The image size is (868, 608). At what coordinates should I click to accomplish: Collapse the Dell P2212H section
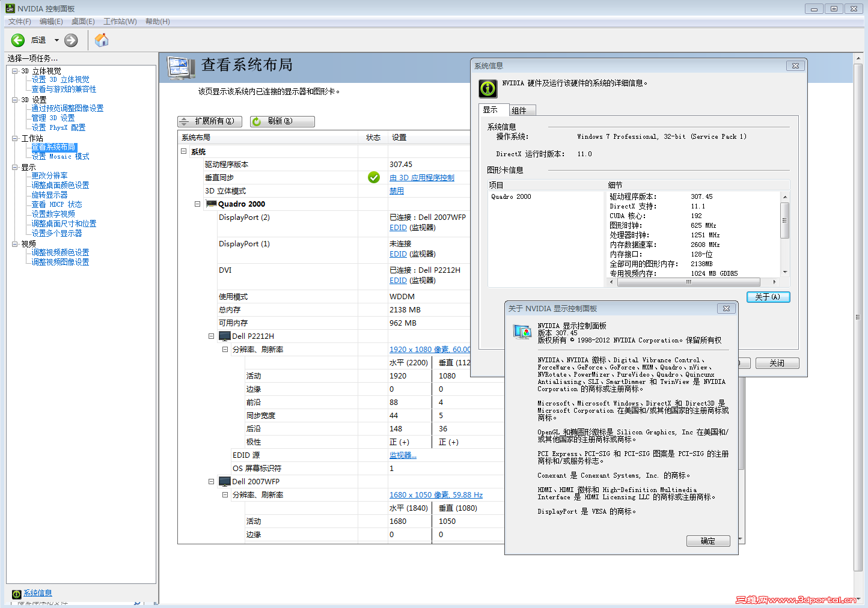click(211, 336)
